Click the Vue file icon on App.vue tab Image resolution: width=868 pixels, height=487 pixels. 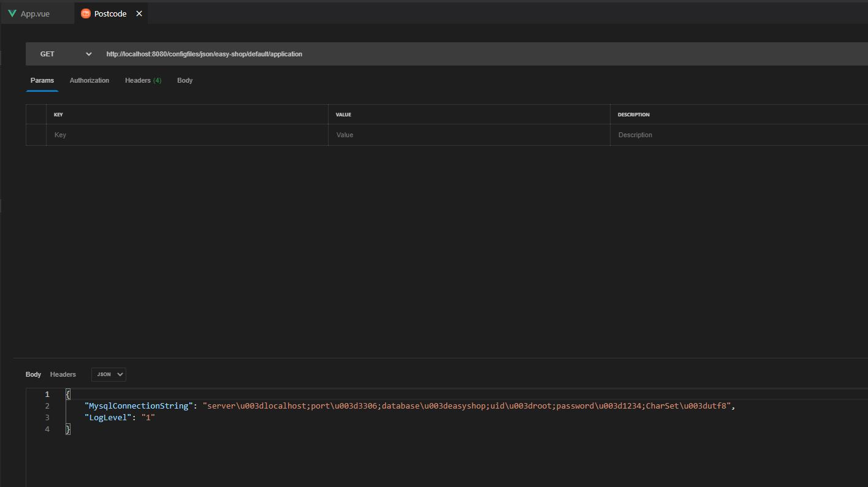tap(12, 13)
